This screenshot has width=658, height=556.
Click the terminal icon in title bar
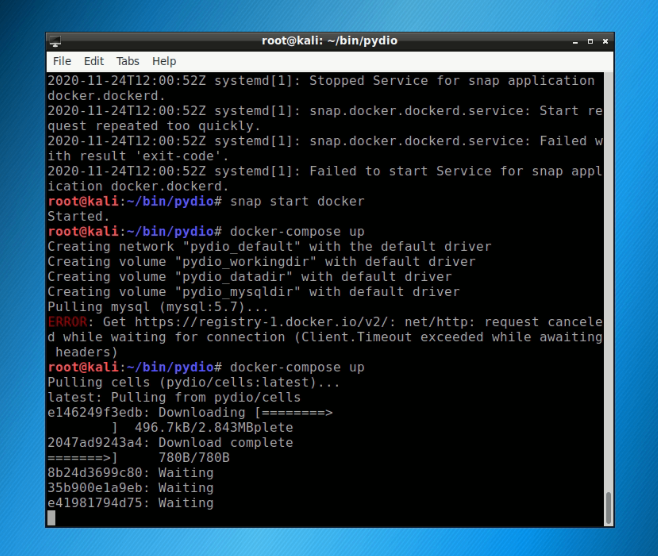coord(55,41)
